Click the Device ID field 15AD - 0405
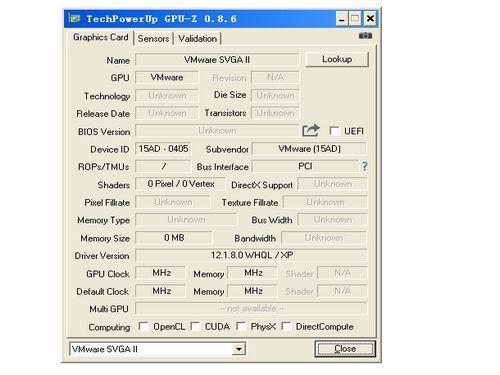The image size is (500, 375). tap(163, 149)
